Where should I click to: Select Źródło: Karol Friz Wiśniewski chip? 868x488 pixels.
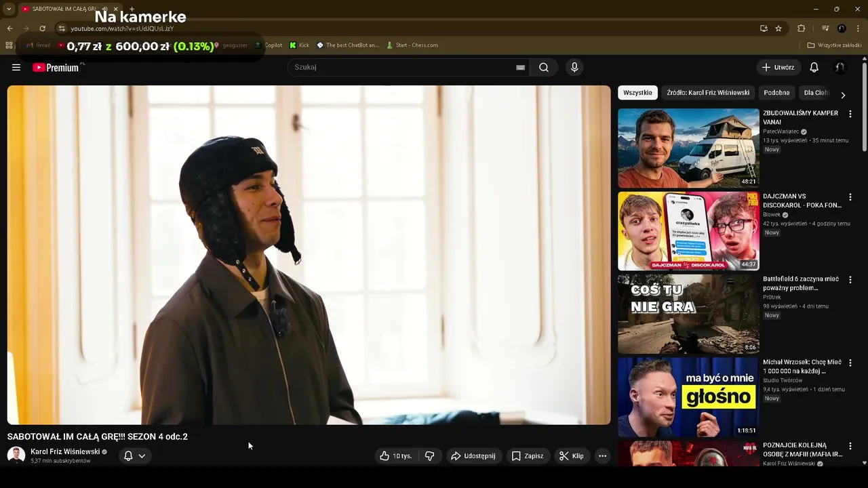click(x=708, y=93)
